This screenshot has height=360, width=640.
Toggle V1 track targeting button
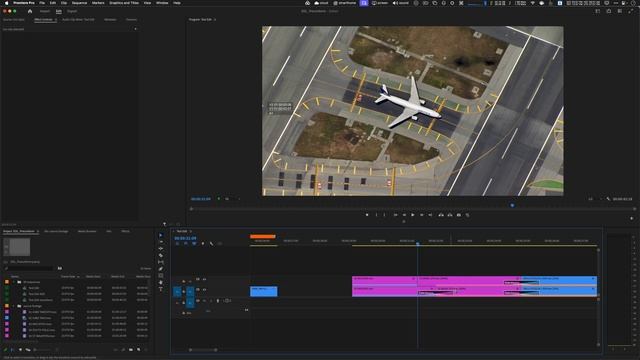coord(190,291)
